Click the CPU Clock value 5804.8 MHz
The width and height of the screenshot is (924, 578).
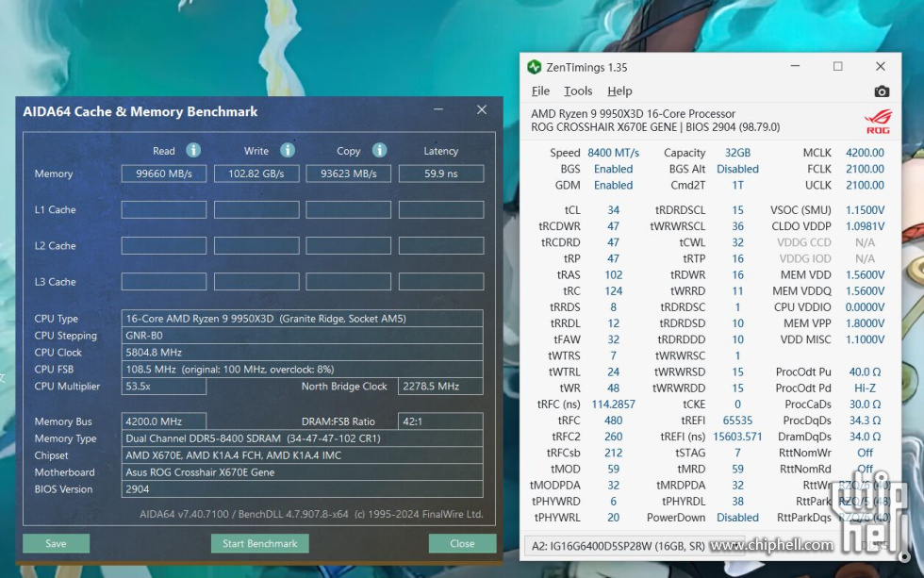pyautogui.click(x=303, y=353)
